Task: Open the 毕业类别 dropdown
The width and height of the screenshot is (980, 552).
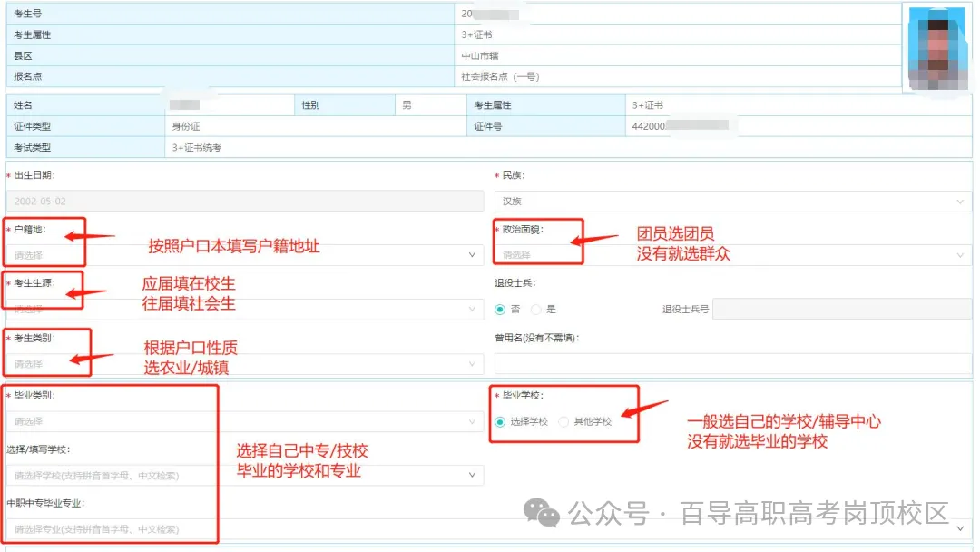Action: 244,421
